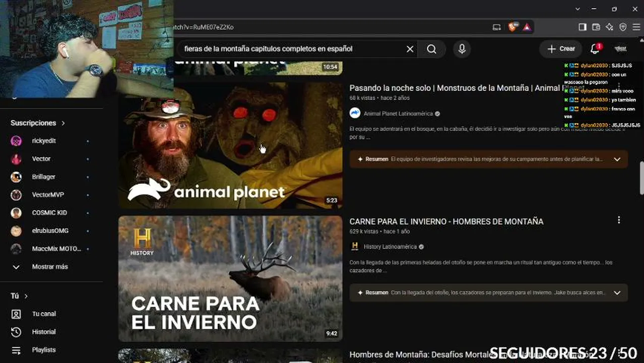
Task: Expand the Resumen under Carne para el invierno
Action: tap(617, 293)
